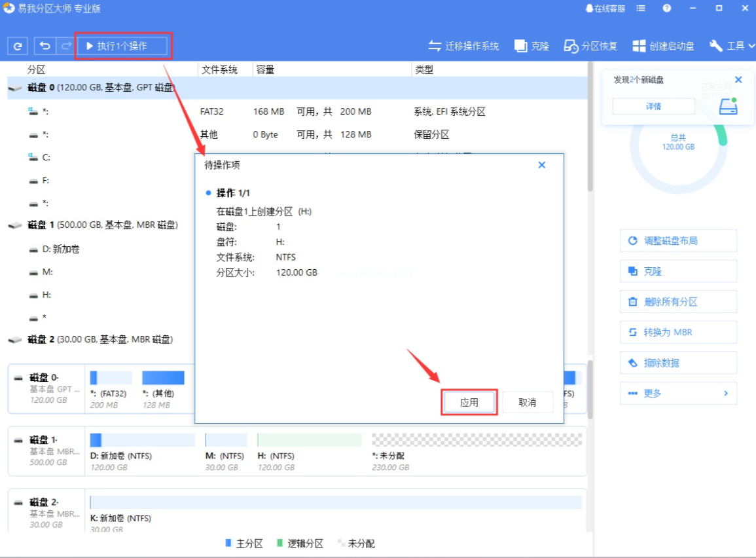Open 分区恢复 partition recovery

pyautogui.click(x=590, y=46)
